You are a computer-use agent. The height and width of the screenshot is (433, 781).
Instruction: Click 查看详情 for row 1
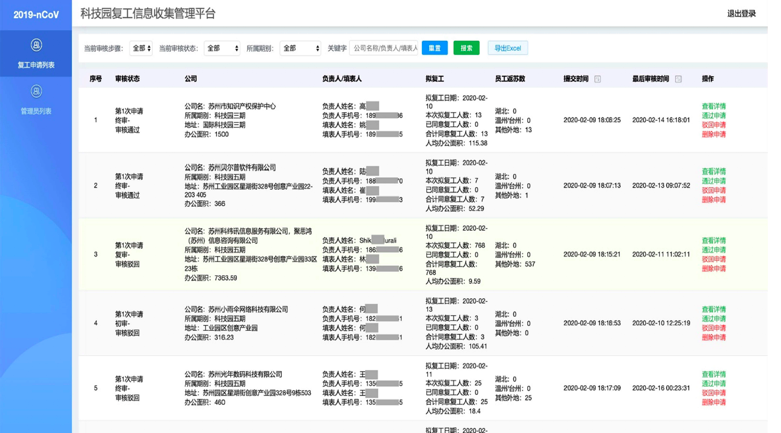click(713, 106)
